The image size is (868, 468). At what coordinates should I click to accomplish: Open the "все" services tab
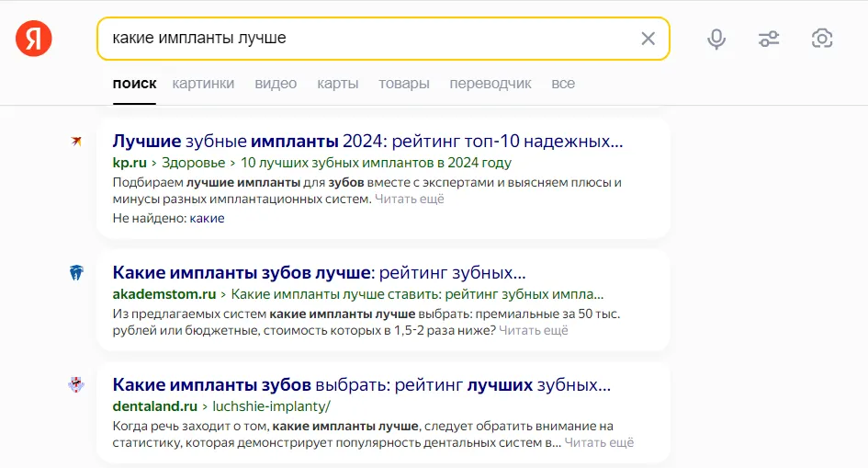[563, 84]
